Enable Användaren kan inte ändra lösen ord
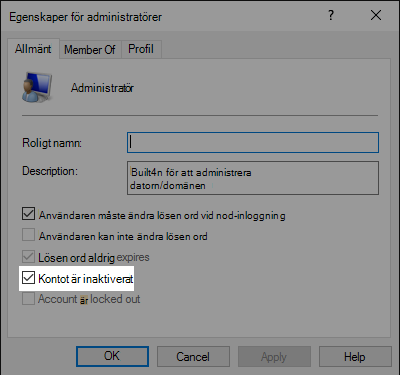Screen dimensions: 400x375 point(28,235)
